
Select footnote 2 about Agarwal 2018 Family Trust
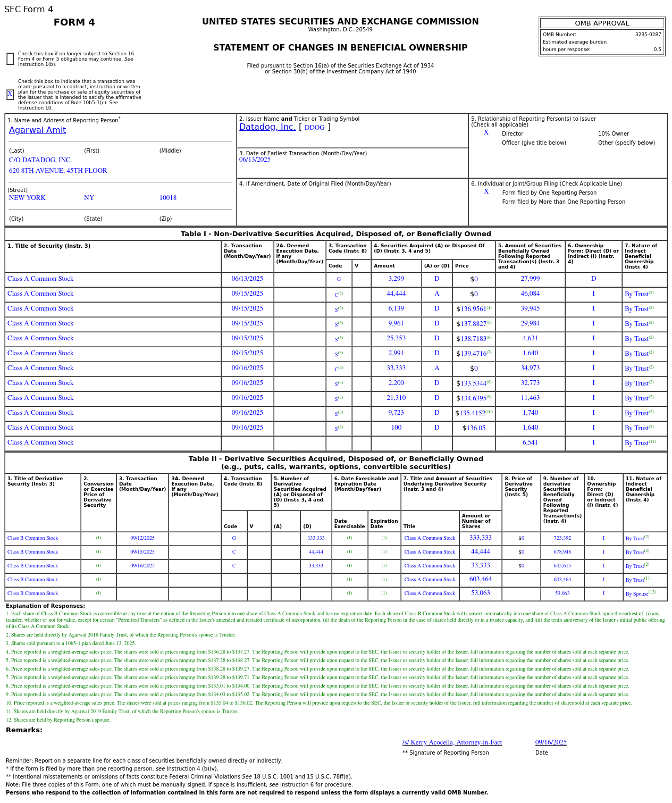click(121, 635)
